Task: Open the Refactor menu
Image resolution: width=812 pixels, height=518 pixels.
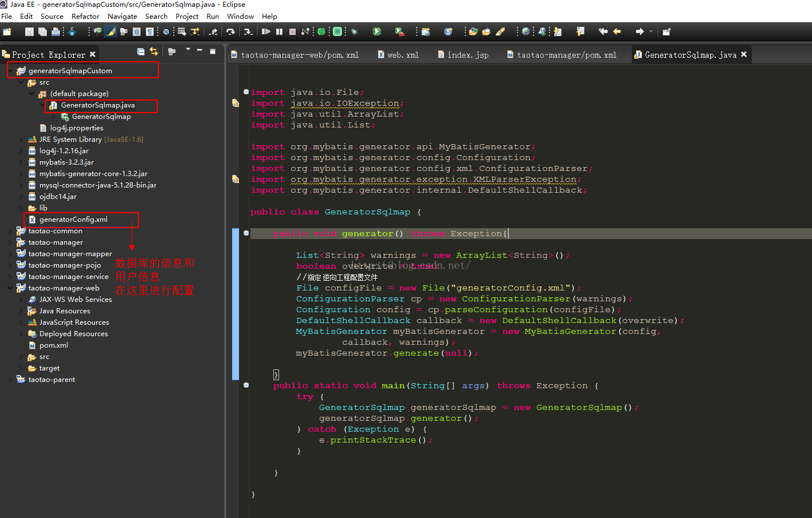Action: pos(85,17)
